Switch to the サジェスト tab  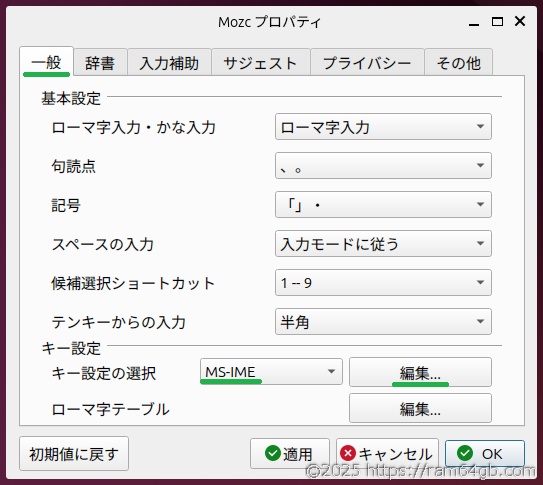click(260, 63)
